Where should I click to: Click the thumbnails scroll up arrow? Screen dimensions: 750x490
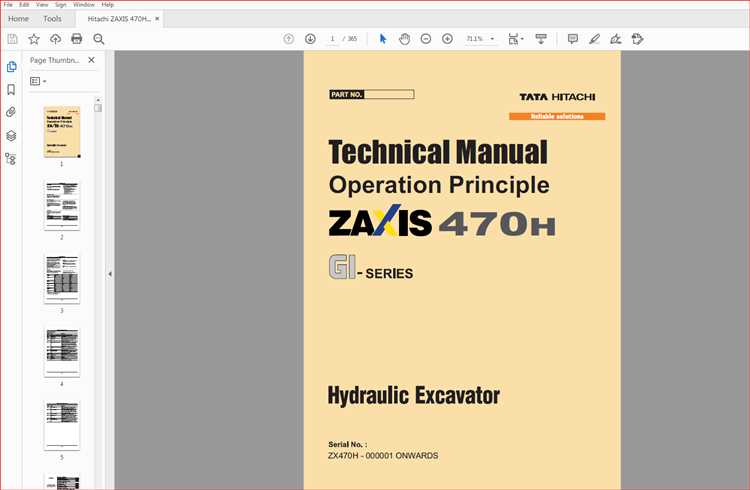coord(98,100)
